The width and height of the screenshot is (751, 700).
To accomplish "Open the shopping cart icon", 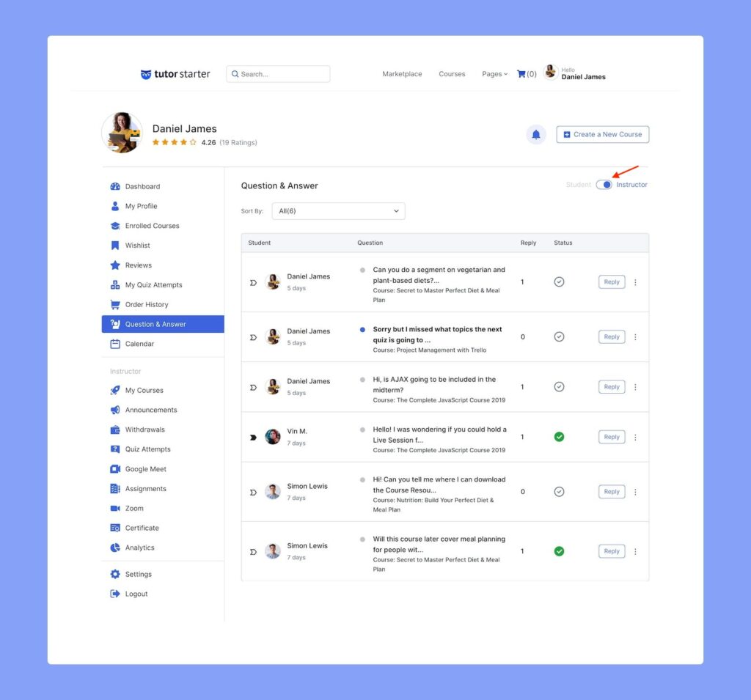I will 521,74.
